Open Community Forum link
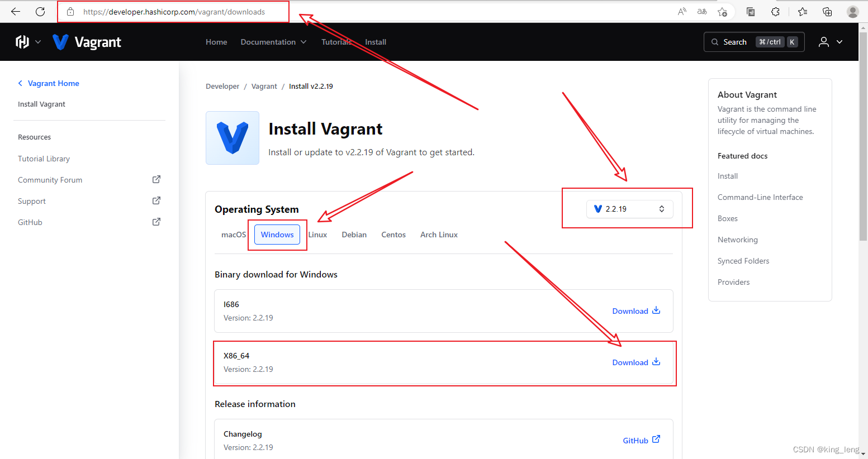Viewport: 868px width, 459px height. pos(50,180)
